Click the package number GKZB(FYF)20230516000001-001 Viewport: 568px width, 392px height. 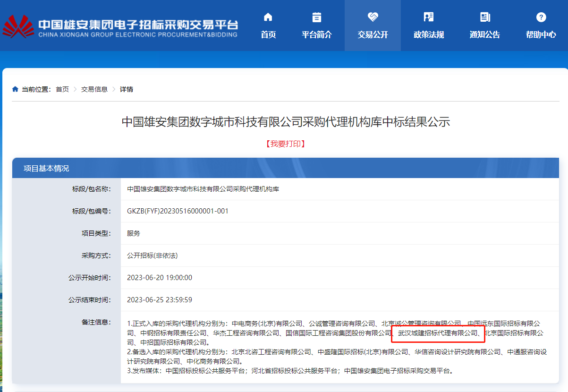(178, 211)
